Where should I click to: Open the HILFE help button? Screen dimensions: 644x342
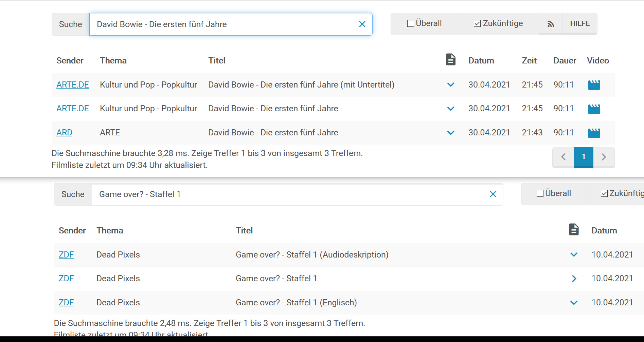point(580,23)
